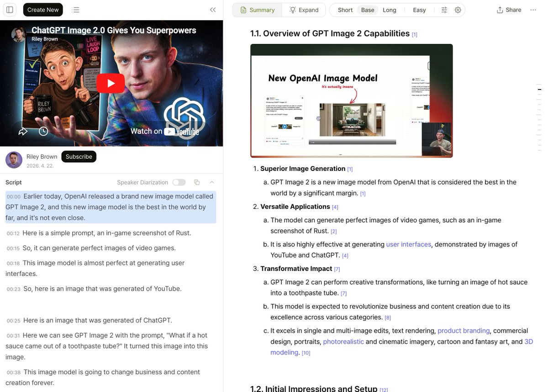Select the Easy mode option
This screenshot has width=548, height=392.
[419, 10]
